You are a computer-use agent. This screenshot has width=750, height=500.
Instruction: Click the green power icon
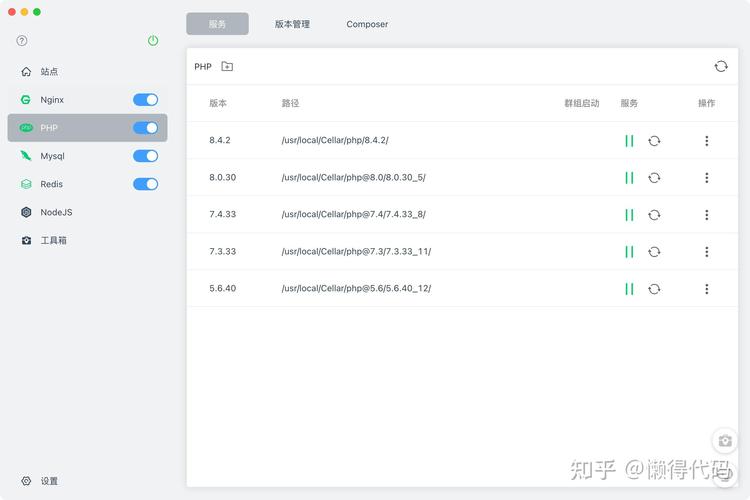tap(153, 41)
